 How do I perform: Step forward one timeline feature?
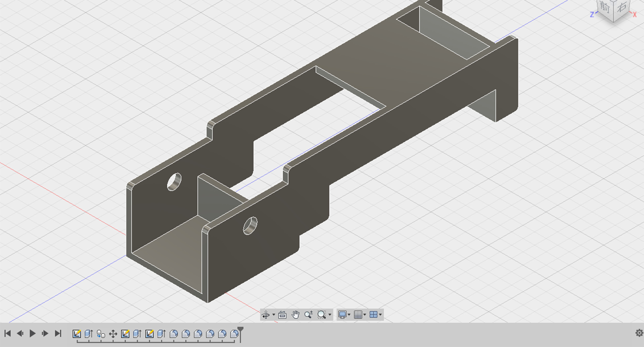tap(45, 333)
